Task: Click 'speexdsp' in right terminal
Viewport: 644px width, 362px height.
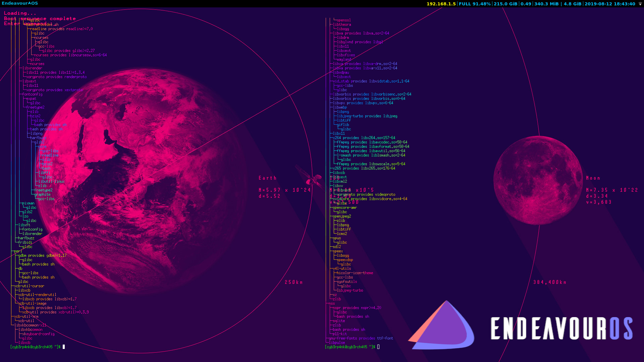Action: 345,260
